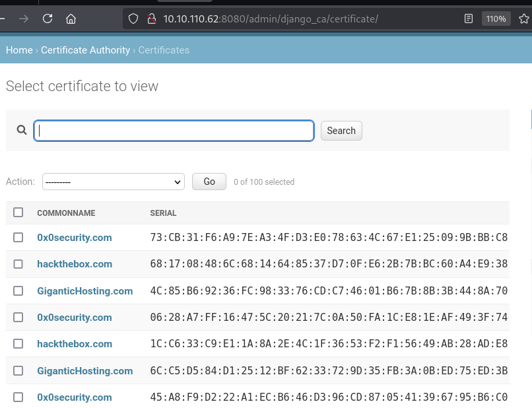Screen dimensions: 532x408
Task: Select the first hackthebox.com row checkbox
Action: 18,264
